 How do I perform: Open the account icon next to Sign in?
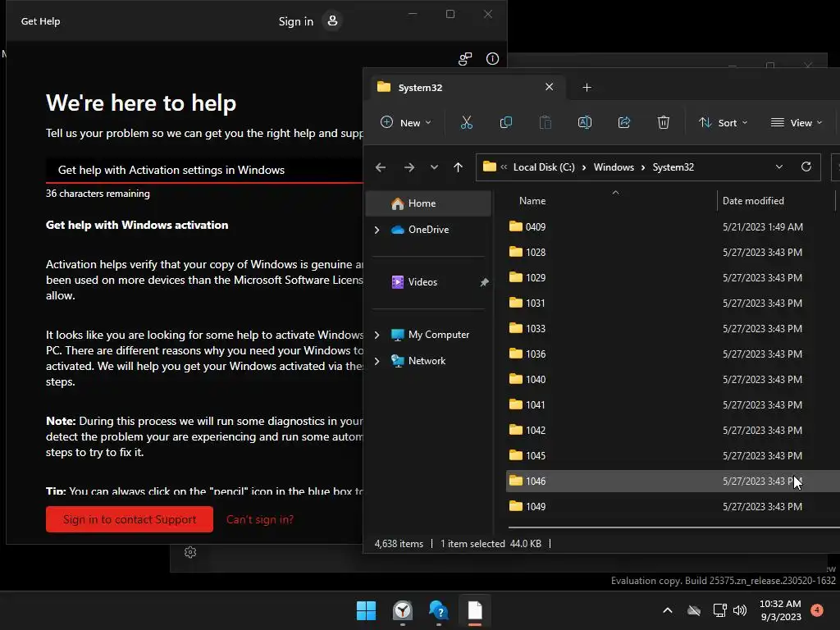[x=333, y=21]
